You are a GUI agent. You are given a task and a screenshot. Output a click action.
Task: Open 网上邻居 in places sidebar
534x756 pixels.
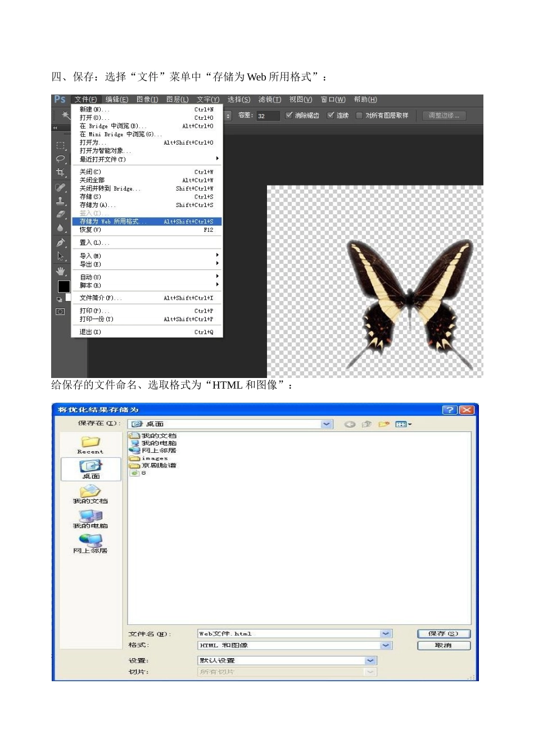tap(90, 544)
